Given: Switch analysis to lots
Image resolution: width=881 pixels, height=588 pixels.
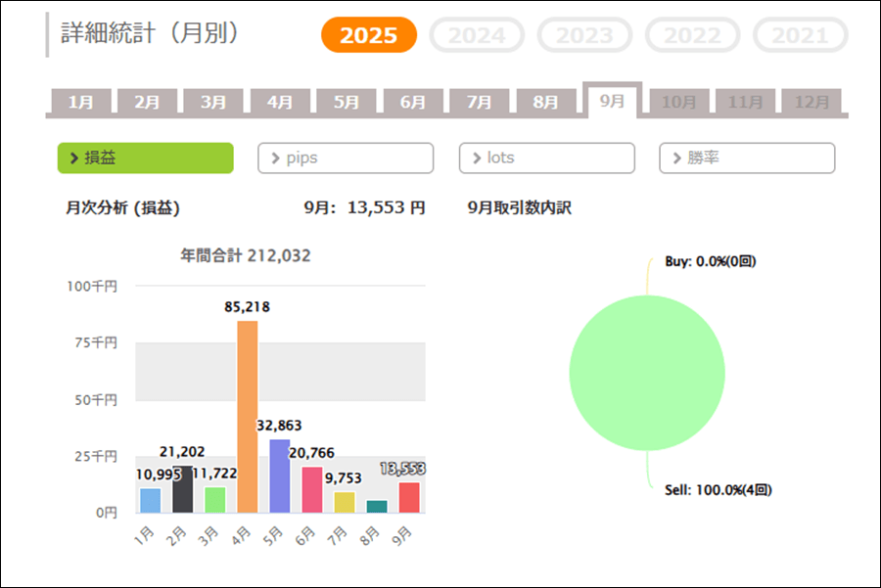Looking at the screenshot, I should point(546,158).
